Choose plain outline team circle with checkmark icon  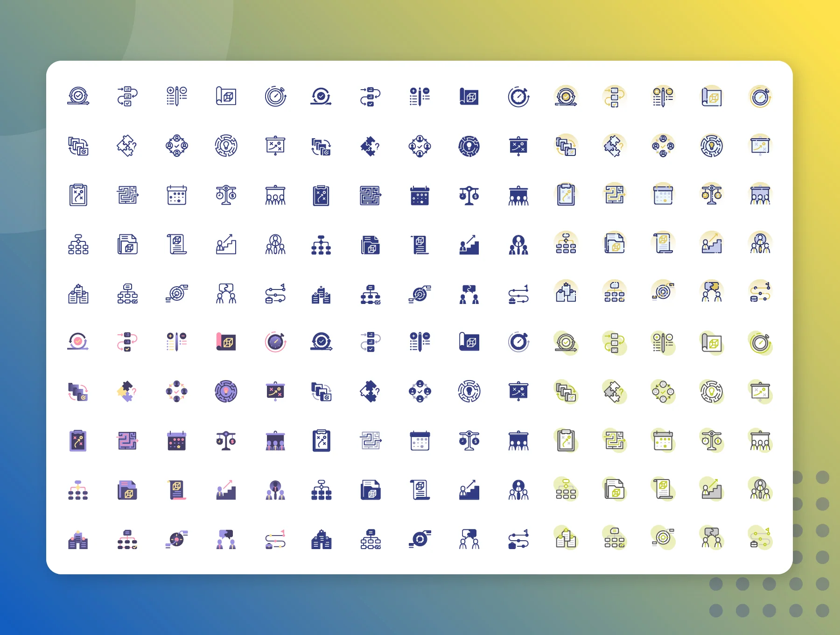tap(177, 146)
